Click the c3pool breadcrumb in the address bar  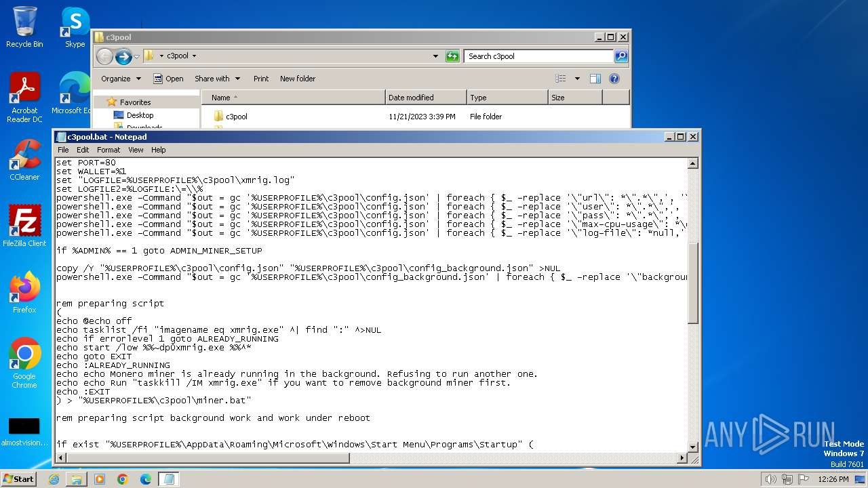178,56
